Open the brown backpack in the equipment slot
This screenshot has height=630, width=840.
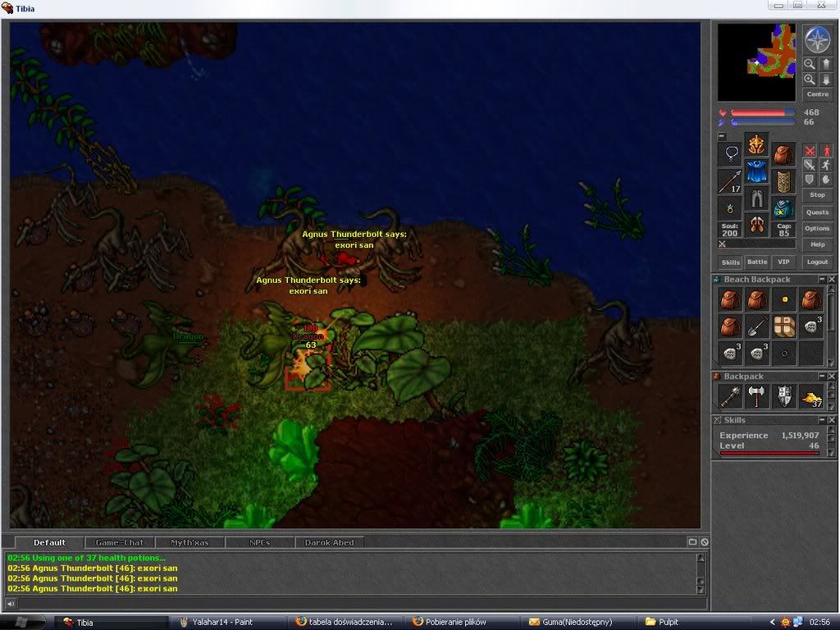783,154
